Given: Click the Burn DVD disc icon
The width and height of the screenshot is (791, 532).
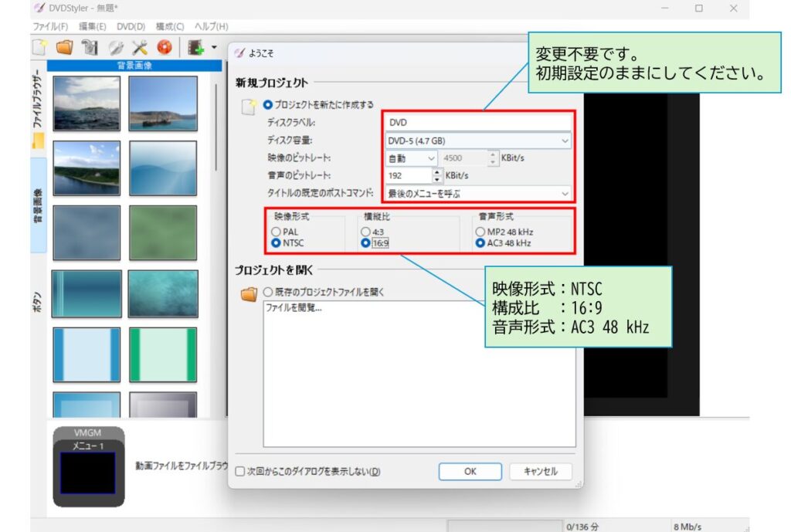Looking at the screenshot, I should tap(165, 47).
